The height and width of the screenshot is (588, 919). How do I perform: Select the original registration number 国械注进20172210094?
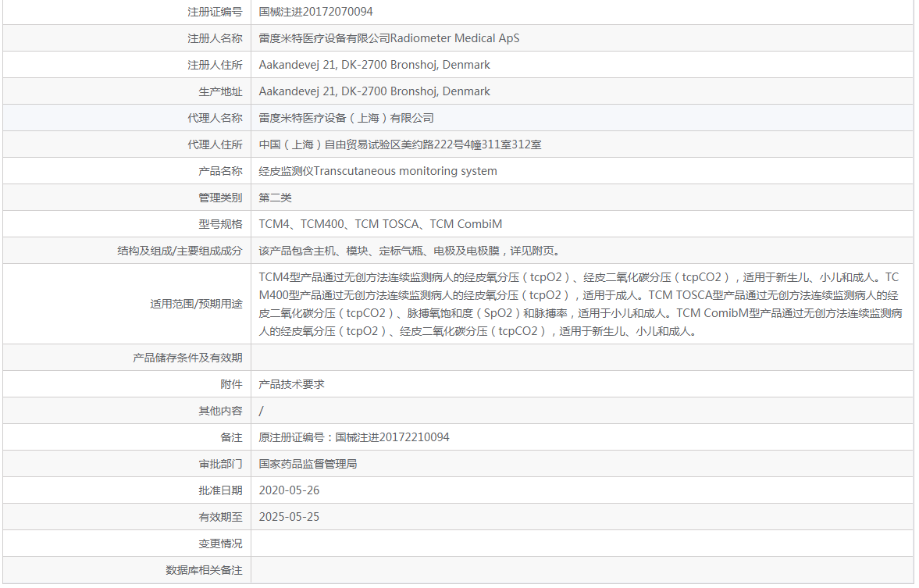click(x=354, y=437)
